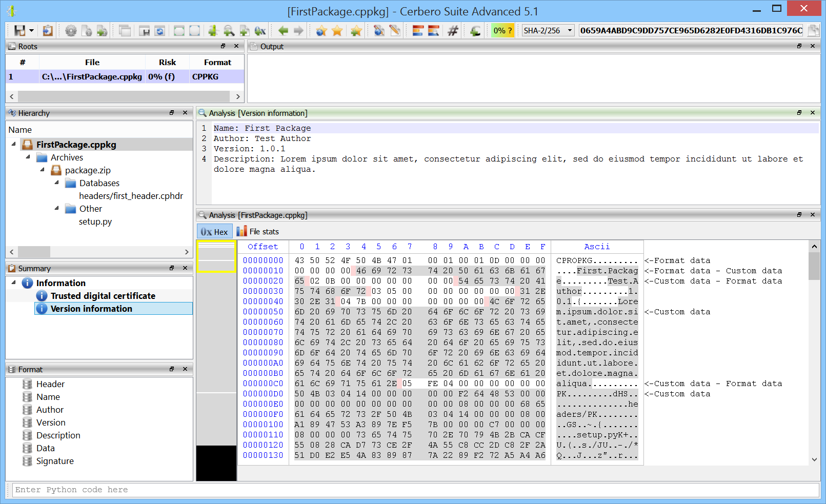
Task: Collapse the Databases folder in Hierarchy
Action: coord(57,183)
